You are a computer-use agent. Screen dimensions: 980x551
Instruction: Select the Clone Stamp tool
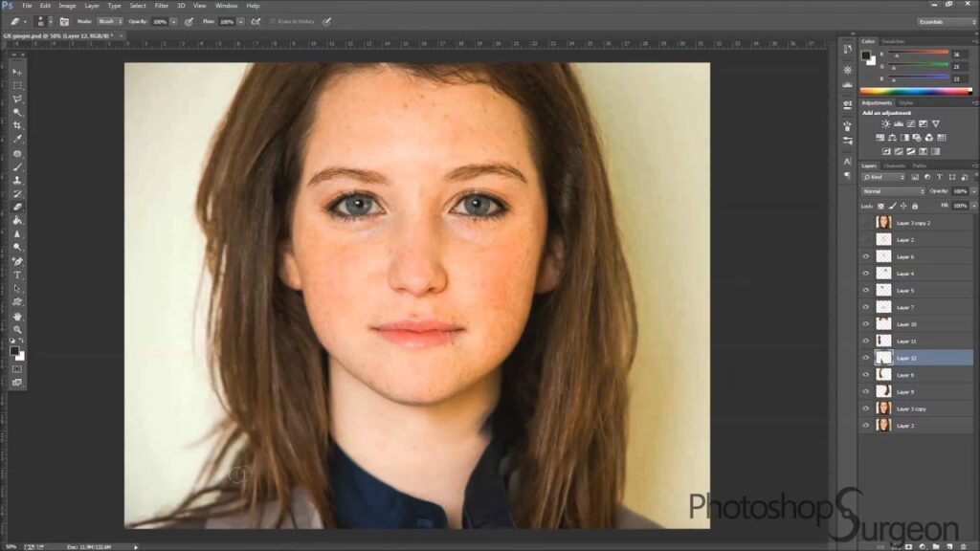click(17, 180)
